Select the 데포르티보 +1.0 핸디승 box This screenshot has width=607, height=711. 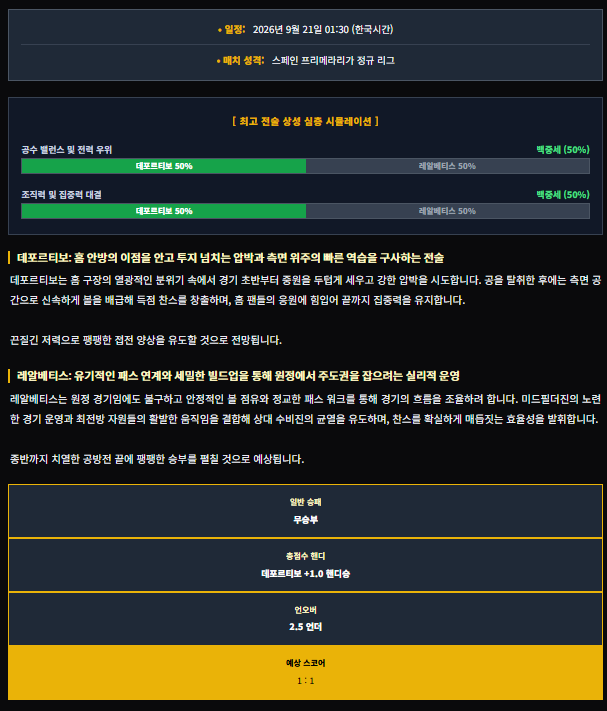click(306, 565)
